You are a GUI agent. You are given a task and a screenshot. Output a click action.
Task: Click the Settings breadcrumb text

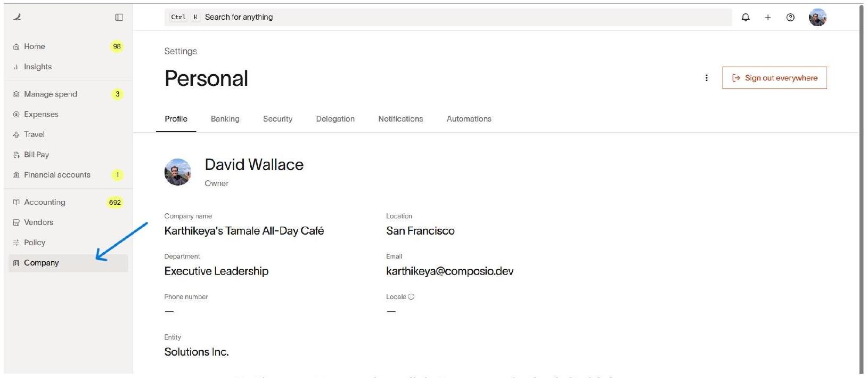[x=181, y=51]
